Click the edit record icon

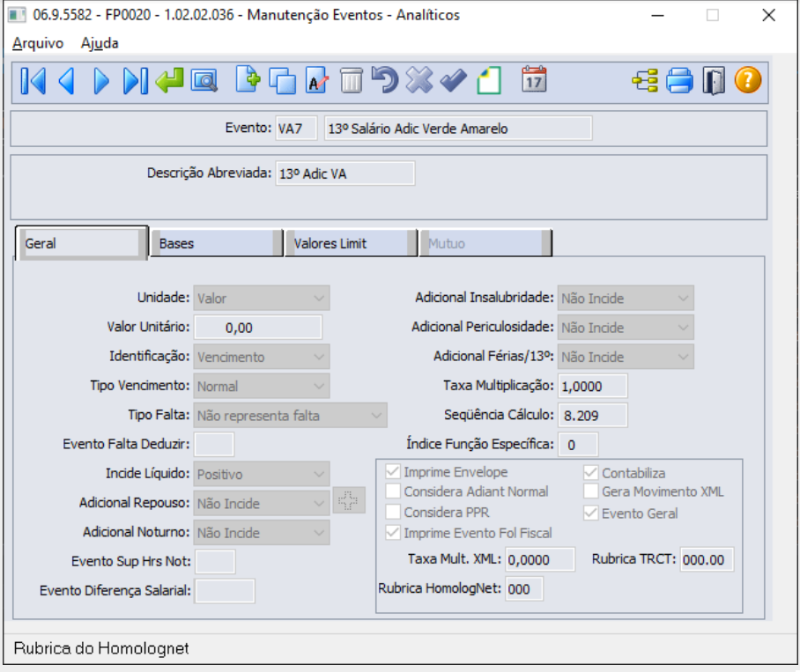pyautogui.click(x=317, y=80)
